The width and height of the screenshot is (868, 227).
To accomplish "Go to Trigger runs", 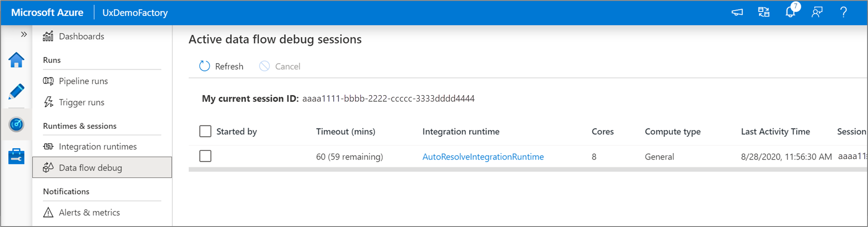I will click(81, 102).
